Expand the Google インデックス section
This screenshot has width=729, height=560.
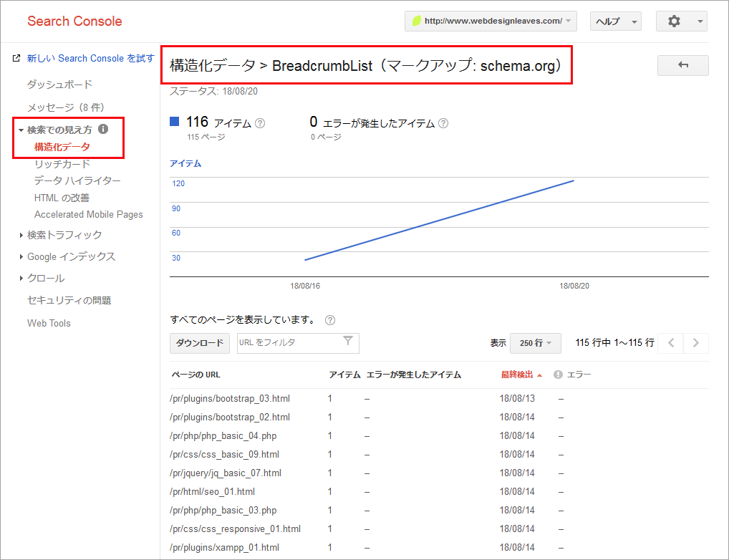(x=71, y=256)
